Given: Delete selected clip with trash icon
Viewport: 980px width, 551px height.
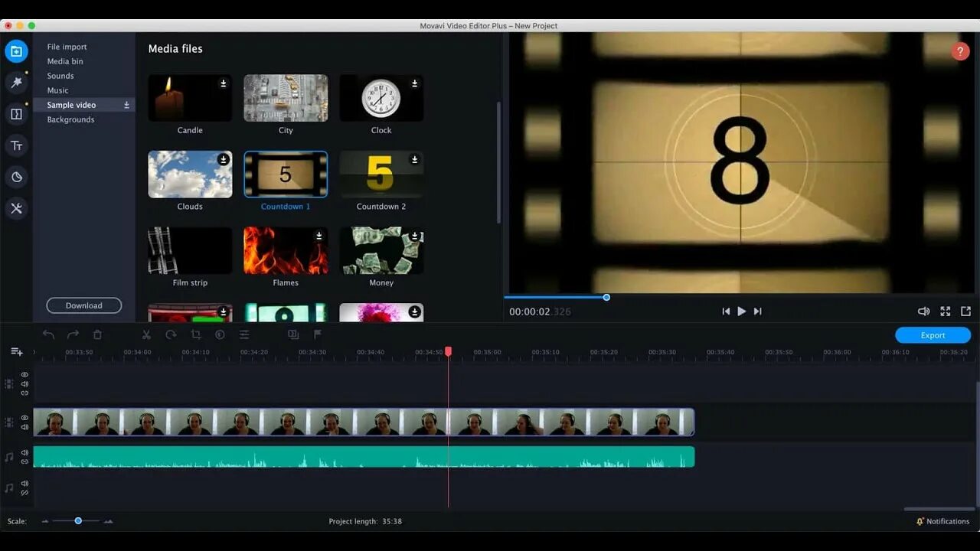Looking at the screenshot, I should [x=97, y=334].
